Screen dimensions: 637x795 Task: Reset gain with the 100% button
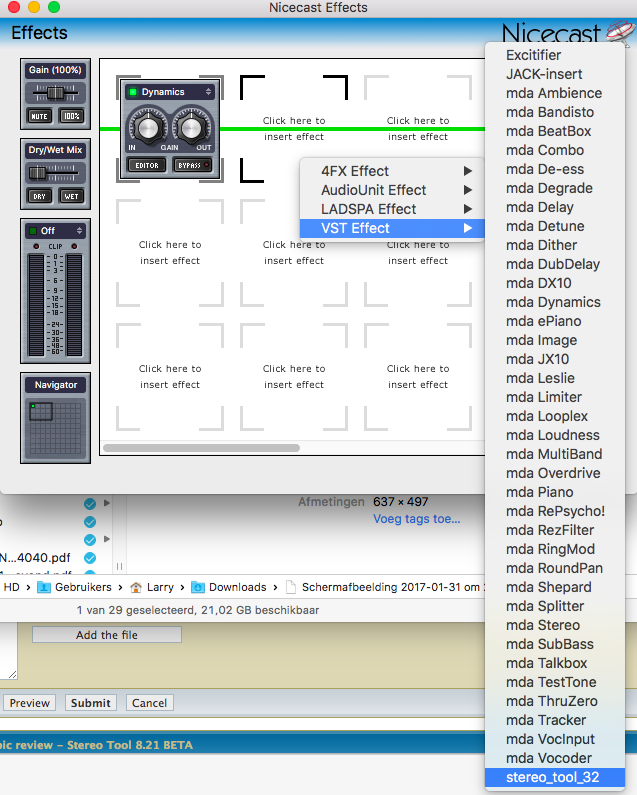[72, 116]
